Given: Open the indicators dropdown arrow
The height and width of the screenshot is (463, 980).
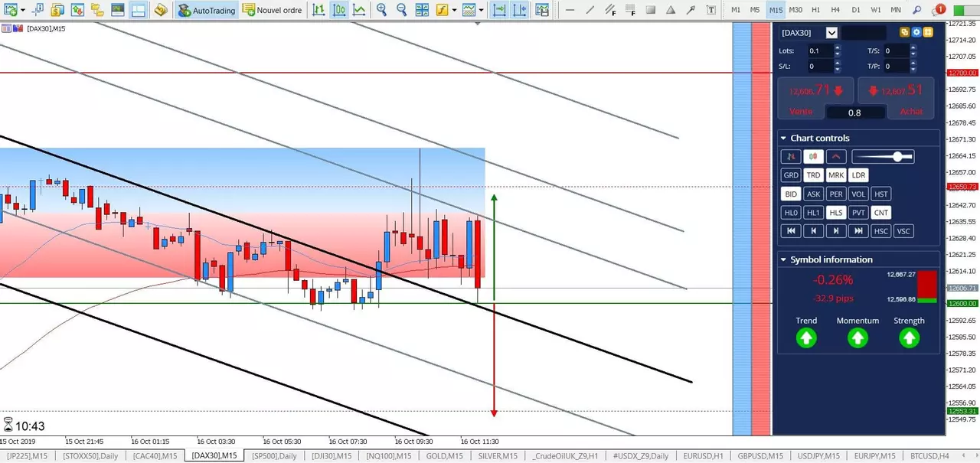Looking at the screenshot, I should tap(455, 11).
